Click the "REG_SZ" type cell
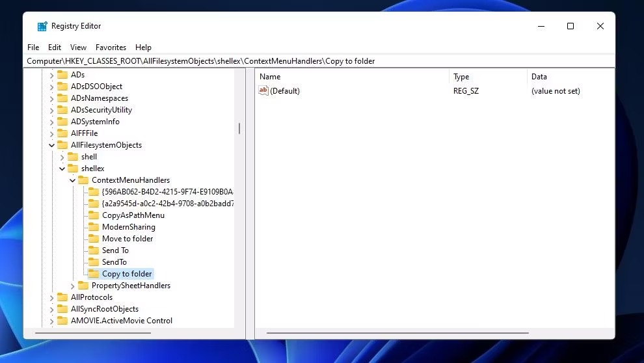This screenshot has width=644, height=363. [x=466, y=91]
